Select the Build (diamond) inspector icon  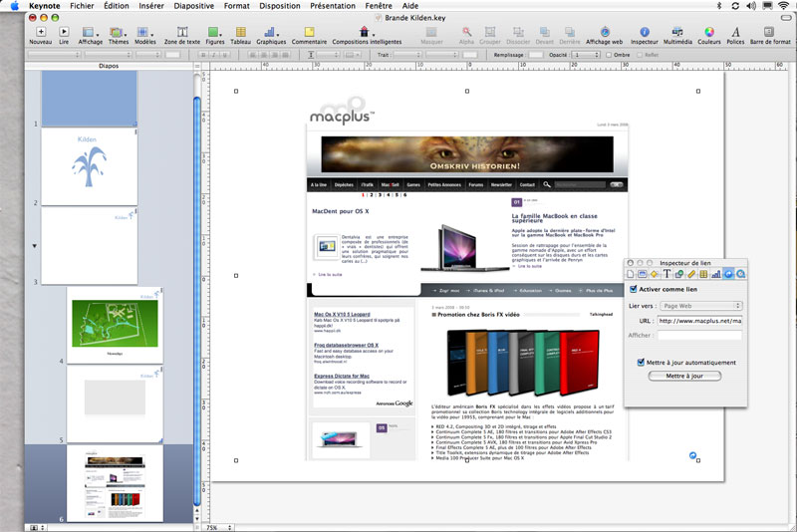tap(655, 274)
